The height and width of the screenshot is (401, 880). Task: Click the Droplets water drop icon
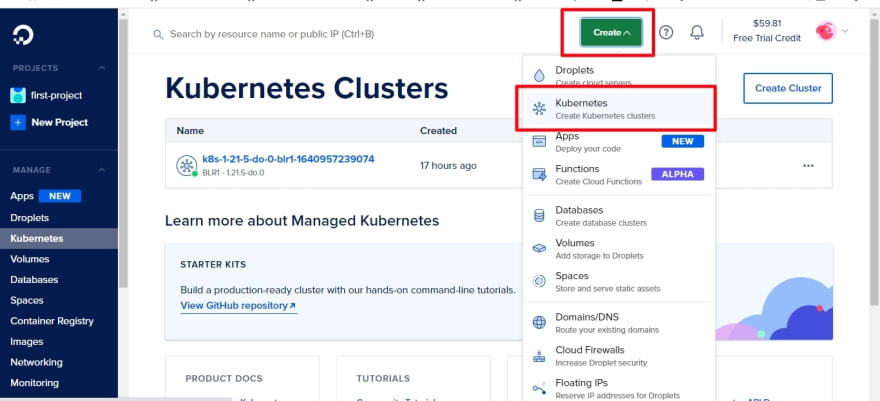tap(539, 76)
